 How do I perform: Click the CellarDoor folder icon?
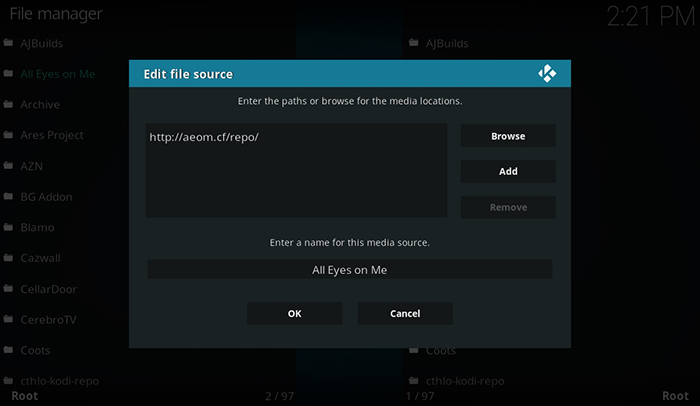tap(8, 288)
